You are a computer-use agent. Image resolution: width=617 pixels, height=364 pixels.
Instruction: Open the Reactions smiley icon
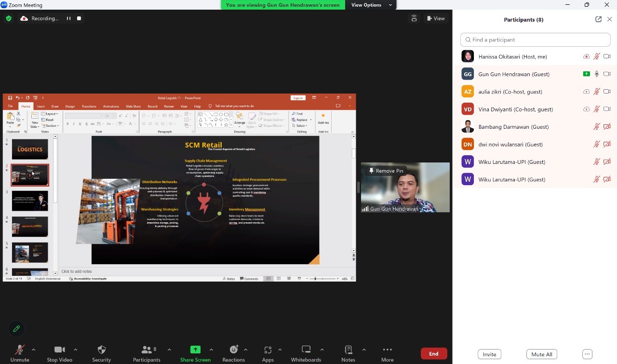tap(234, 350)
